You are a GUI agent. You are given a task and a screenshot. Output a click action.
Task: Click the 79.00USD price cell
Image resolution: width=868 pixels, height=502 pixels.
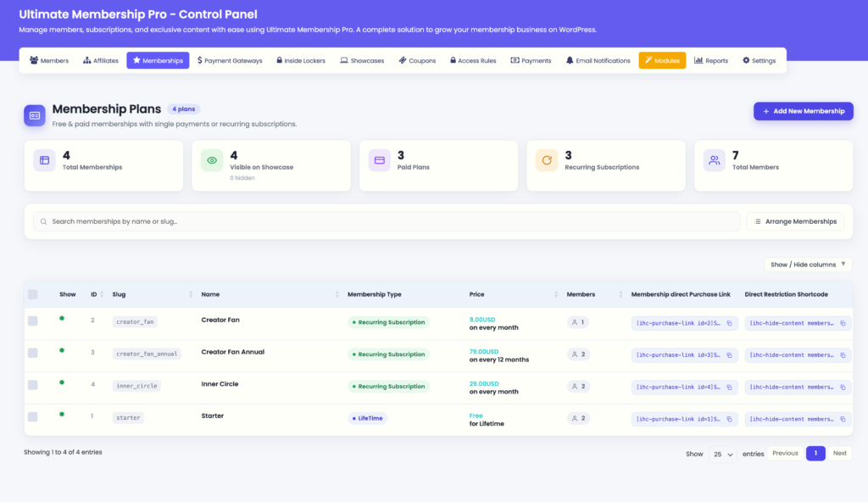tap(484, 352)
